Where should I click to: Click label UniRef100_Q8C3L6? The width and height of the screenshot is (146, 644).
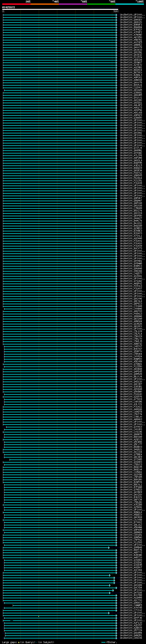131,301
